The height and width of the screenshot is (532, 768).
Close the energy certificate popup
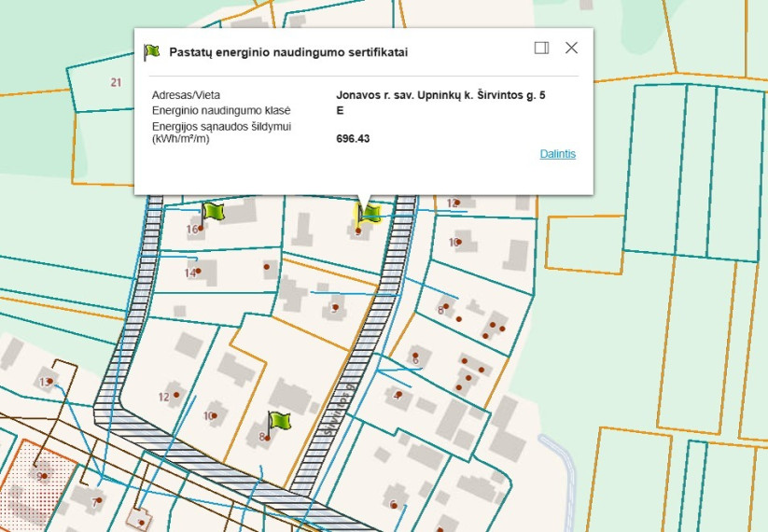[x=571, y=48]
